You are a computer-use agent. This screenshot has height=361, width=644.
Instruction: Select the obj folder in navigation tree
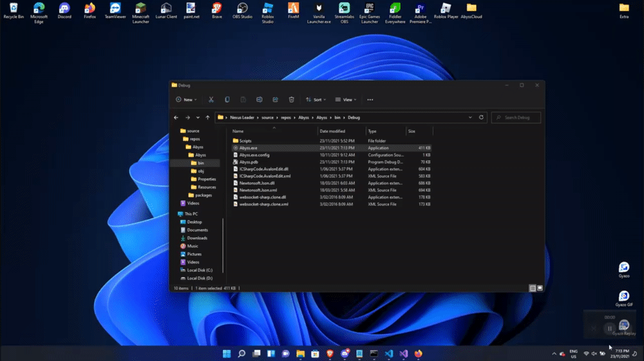(x=201, y=171)
